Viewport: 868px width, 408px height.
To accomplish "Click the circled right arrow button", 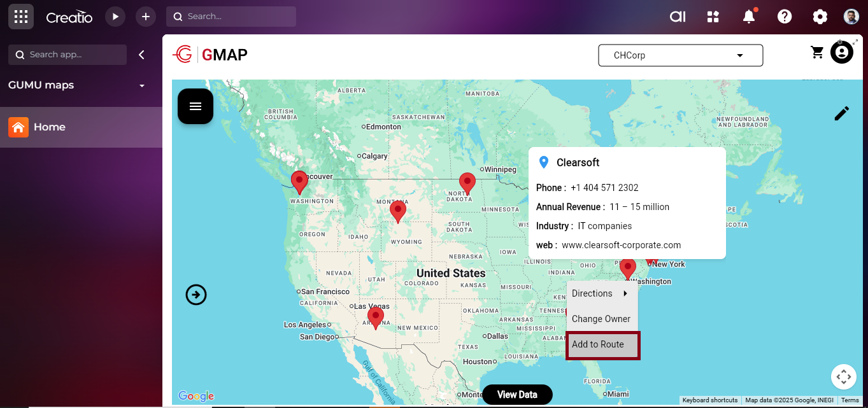I will pos(196,295).
